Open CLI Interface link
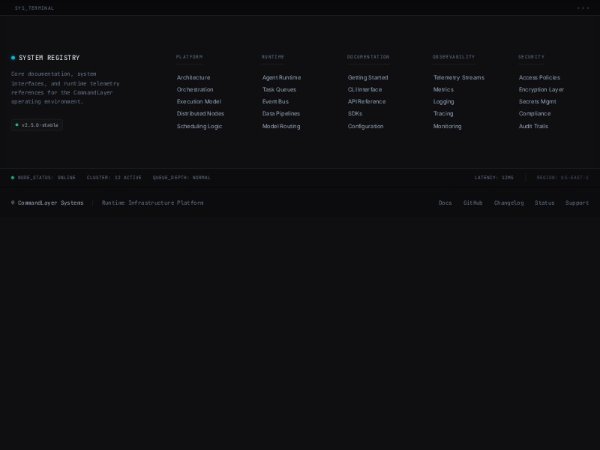This screenshot has width=600, height=450. point(365,90)
